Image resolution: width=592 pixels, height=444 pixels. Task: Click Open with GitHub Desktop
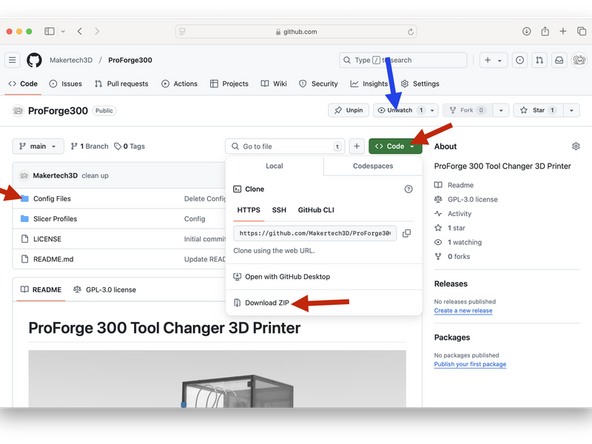[282, 277]
